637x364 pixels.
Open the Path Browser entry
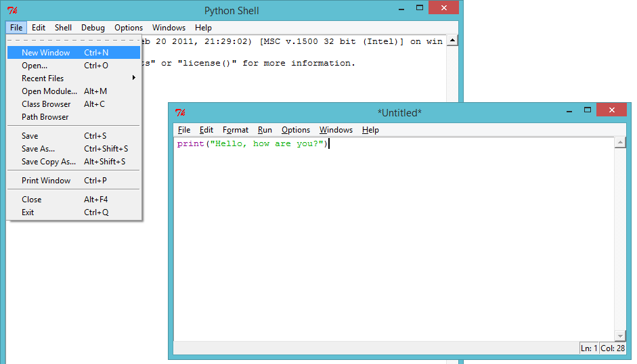click(x=45, y=117)
